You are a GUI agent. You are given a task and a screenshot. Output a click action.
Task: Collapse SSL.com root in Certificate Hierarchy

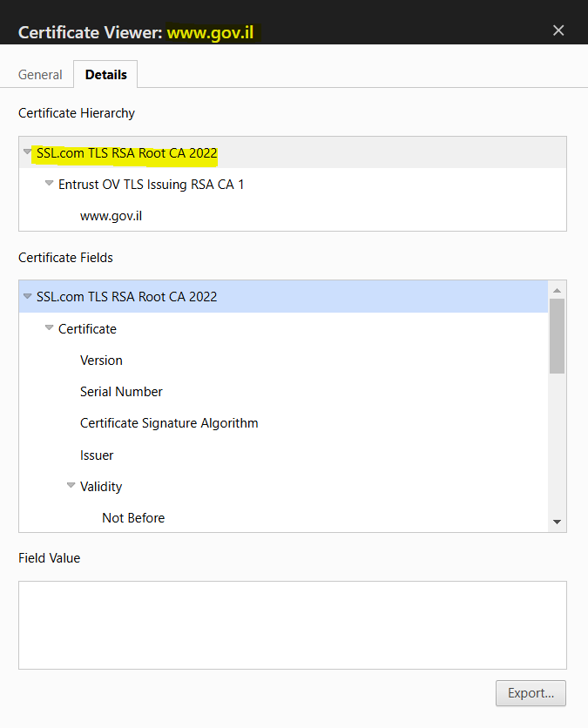pos(28,152)
